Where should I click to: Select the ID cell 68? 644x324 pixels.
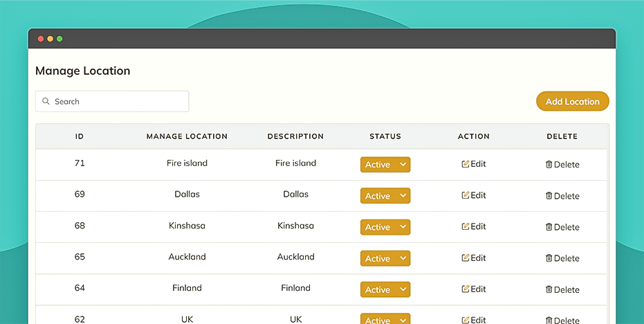[x=80, y=225]
